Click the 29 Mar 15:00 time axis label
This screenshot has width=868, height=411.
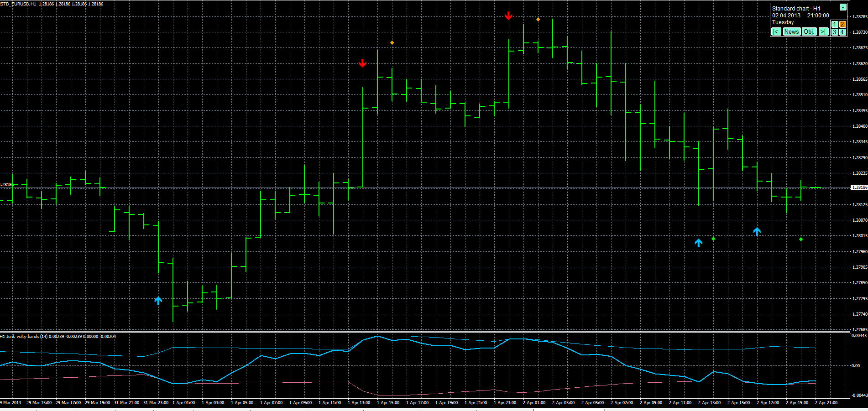click(x=39, y=403)
